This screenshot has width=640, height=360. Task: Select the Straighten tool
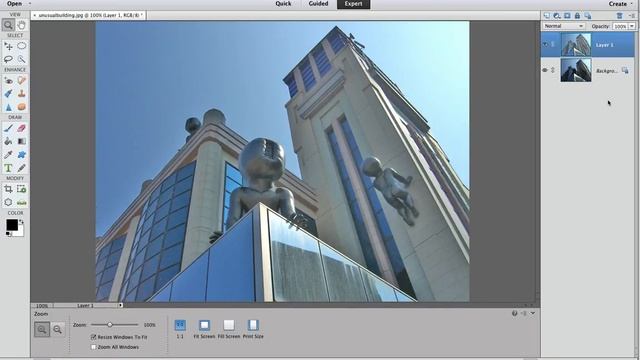[22, 202]
